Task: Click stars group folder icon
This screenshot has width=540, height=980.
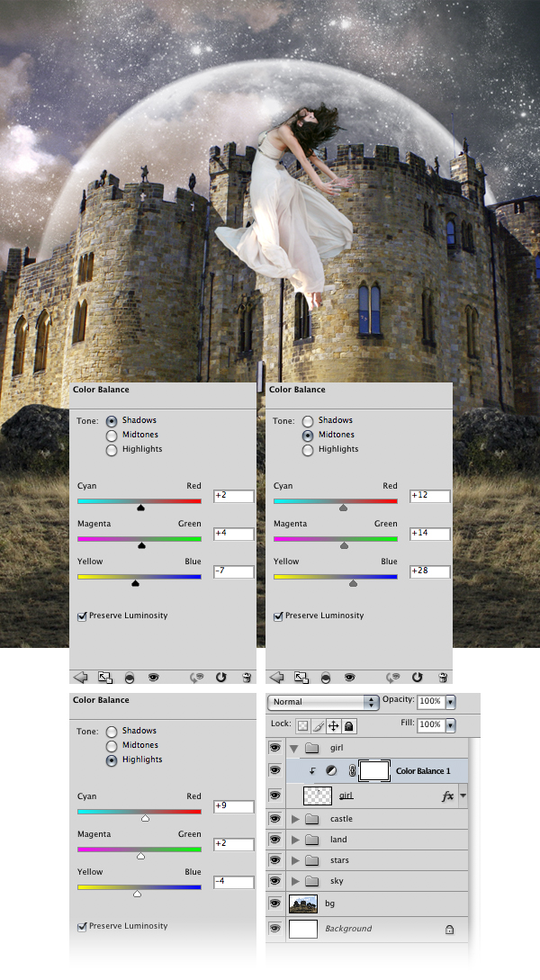Action: (312, 860)
